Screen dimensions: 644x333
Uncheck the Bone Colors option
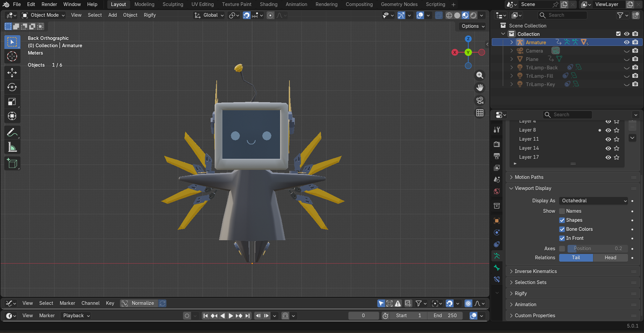tap(562, 229)
